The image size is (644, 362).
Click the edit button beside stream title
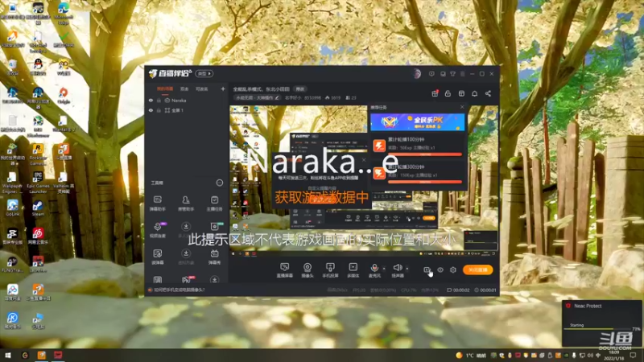[300, 89]
